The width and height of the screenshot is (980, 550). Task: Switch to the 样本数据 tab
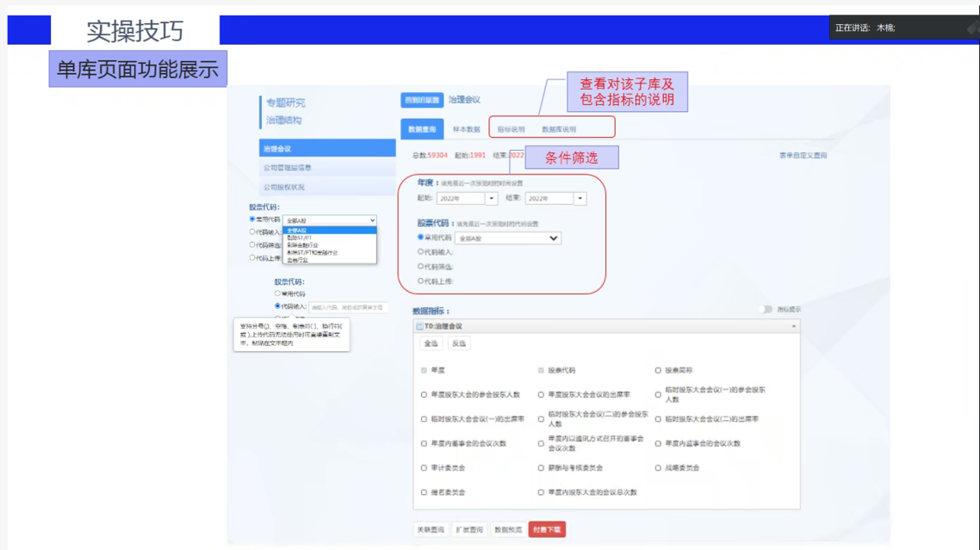tap(466, 129)
